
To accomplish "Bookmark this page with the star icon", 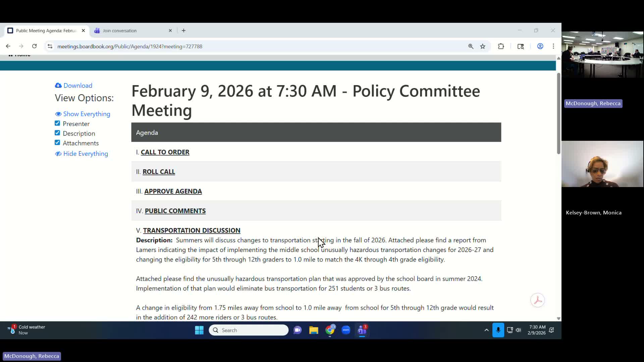I will click(x=483, y=46).
